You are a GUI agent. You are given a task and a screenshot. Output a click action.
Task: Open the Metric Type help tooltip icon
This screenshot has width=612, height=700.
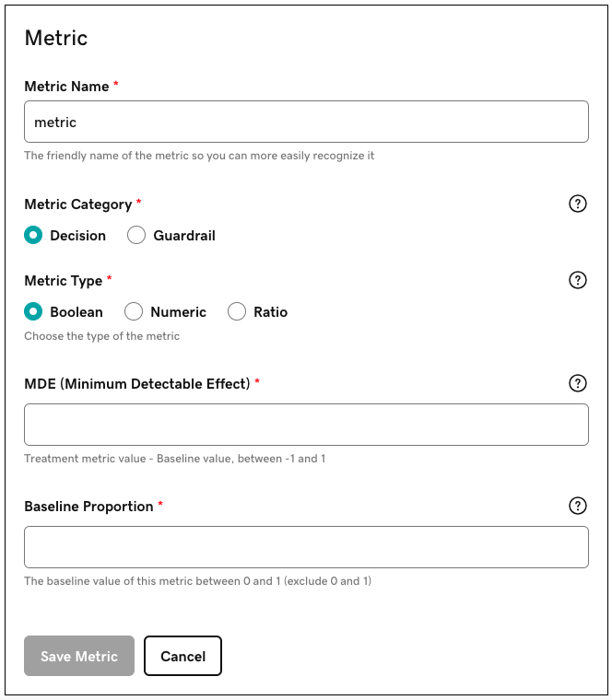pyautogui.click(x=578, y=280)
